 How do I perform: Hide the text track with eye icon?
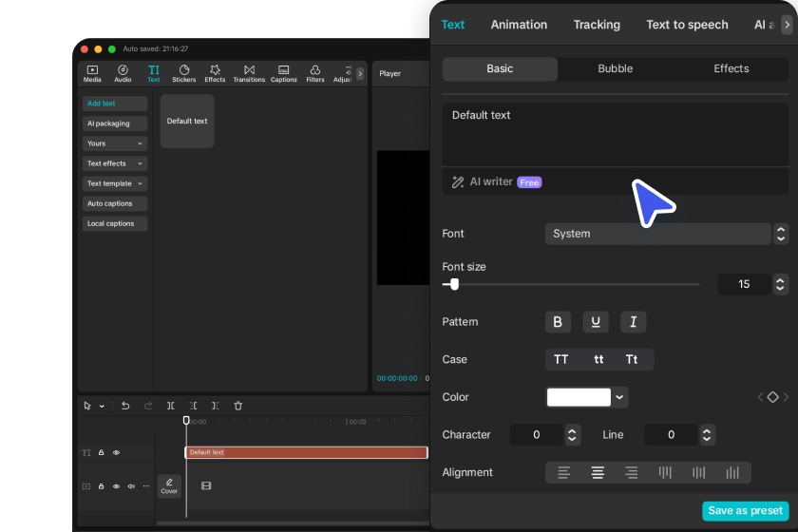[116, 452]
